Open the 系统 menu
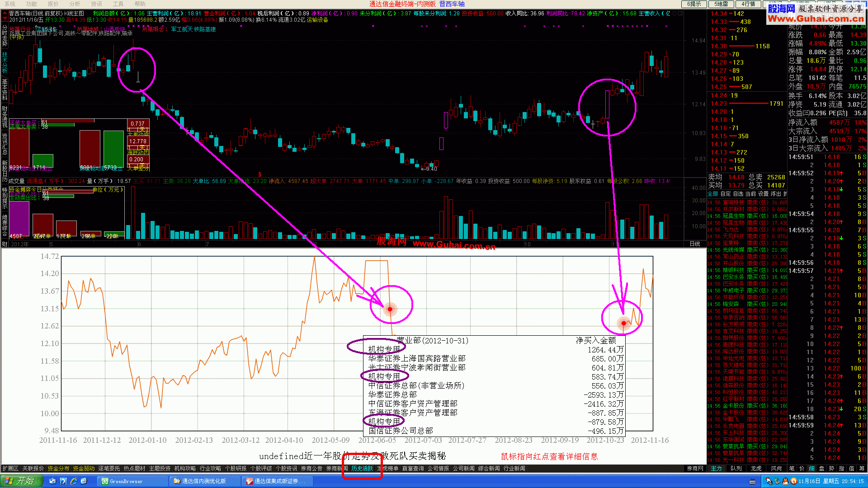The height and width of the screenshot is (488, 868). point(9,4)
